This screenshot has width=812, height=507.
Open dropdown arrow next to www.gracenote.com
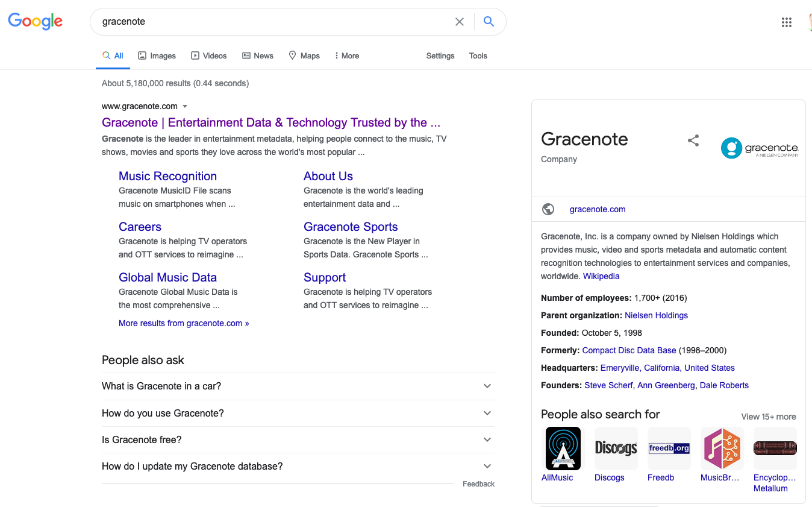coord(185,107)
